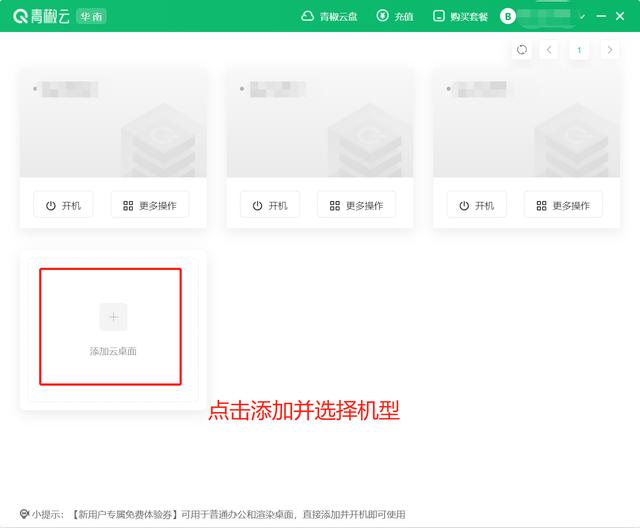Read the 新用户专属免费体验券 tip text
This screenshot has height=528, width=640.
click(x=239, y=515)
